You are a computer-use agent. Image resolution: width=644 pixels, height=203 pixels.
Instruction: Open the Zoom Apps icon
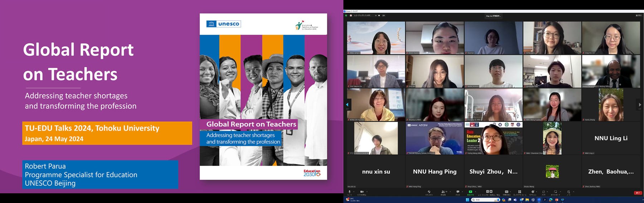(543, 192)
